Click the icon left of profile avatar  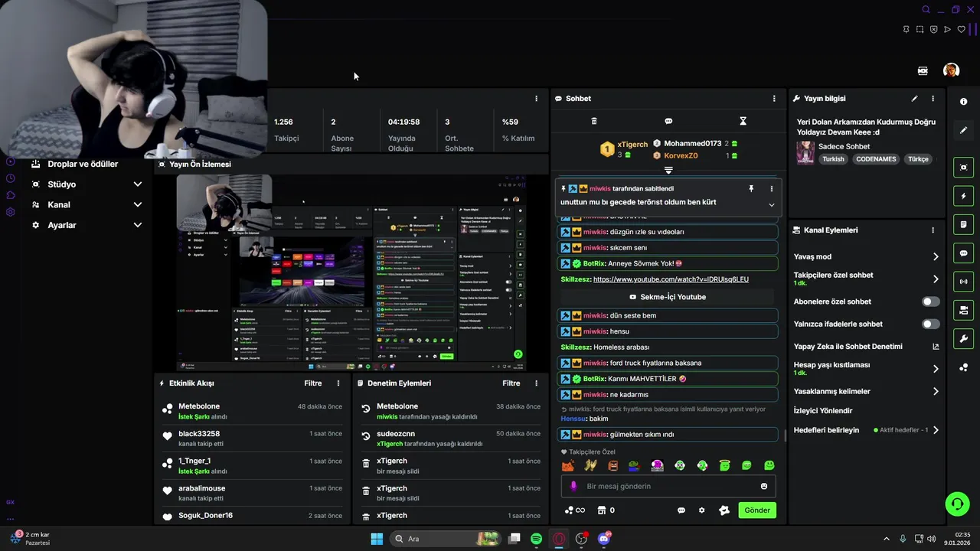pyautogui.click(x=923, y=70)
